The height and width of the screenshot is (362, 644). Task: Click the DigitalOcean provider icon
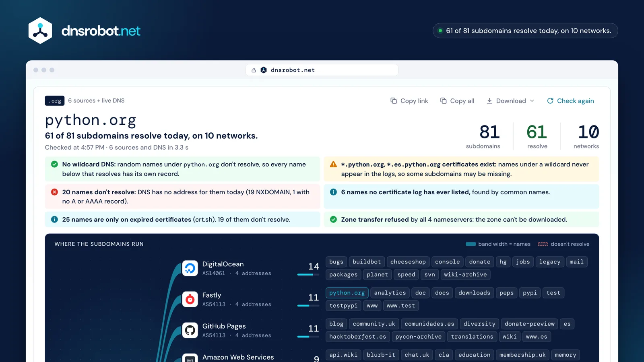190,268
